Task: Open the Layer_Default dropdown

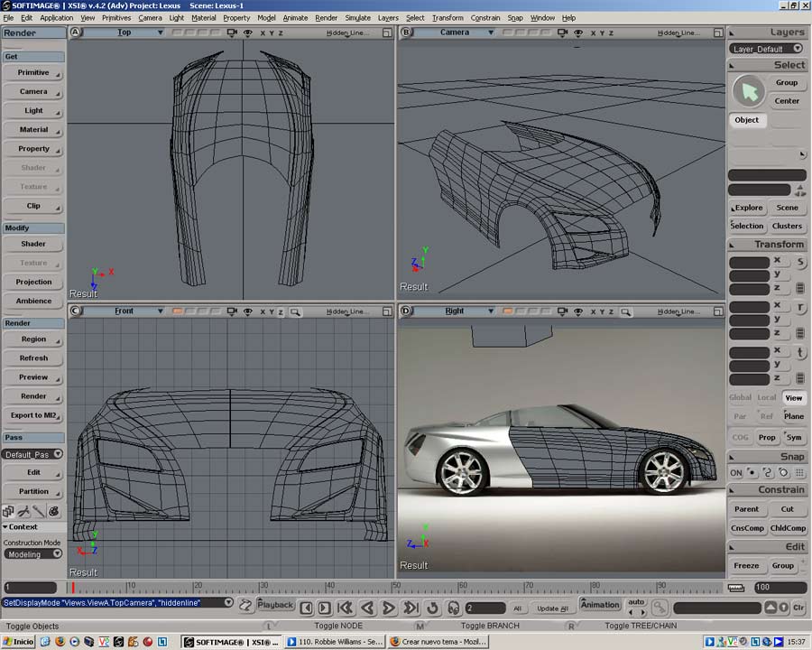Action: (766, 49)
